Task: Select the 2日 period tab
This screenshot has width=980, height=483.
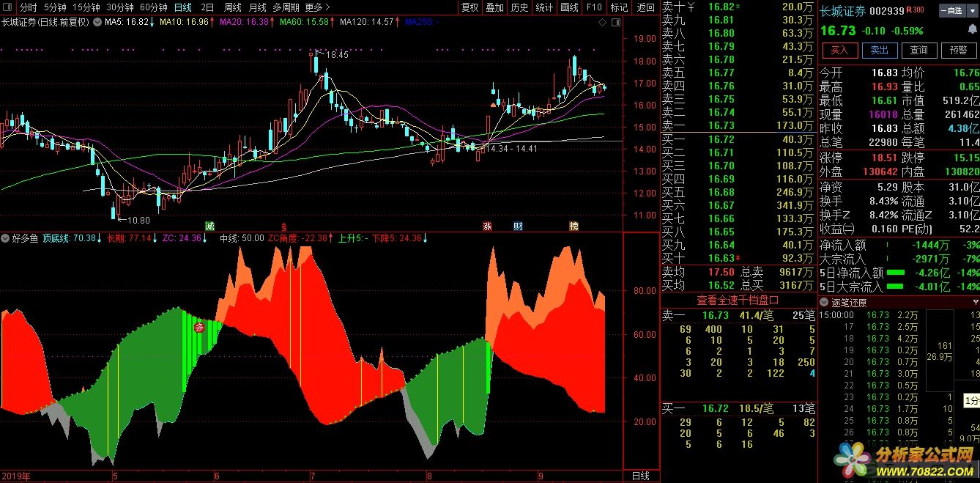Action: pyautogui.click(x=208, y=7)
